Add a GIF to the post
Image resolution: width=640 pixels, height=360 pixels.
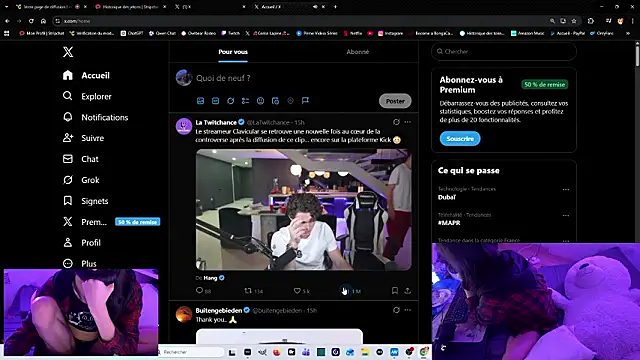coord(216,101)
